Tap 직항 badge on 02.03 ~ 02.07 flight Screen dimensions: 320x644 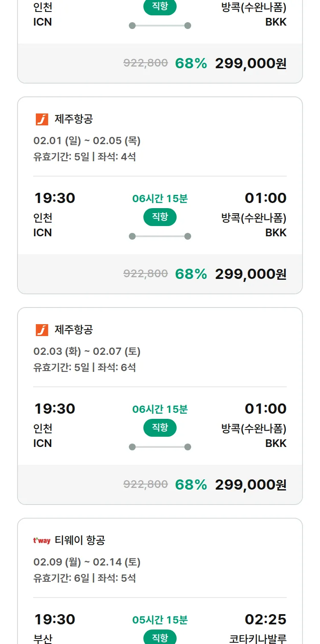160,428
